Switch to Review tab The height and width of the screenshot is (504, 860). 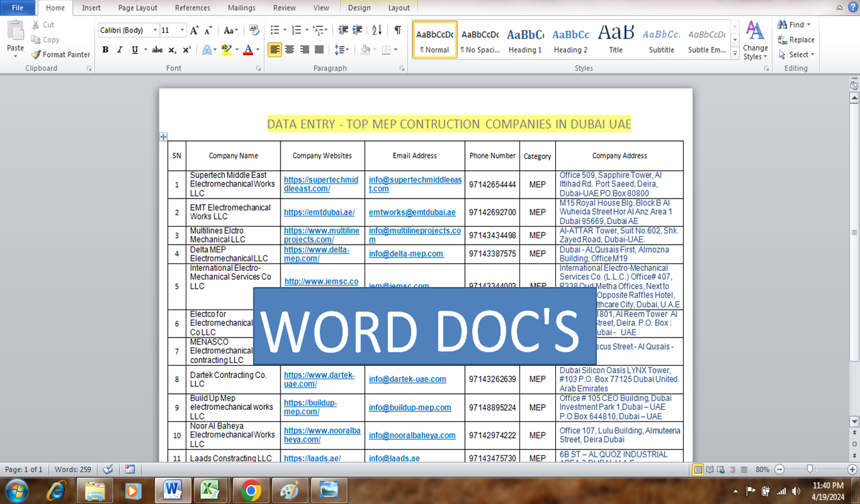click(284, 8)
